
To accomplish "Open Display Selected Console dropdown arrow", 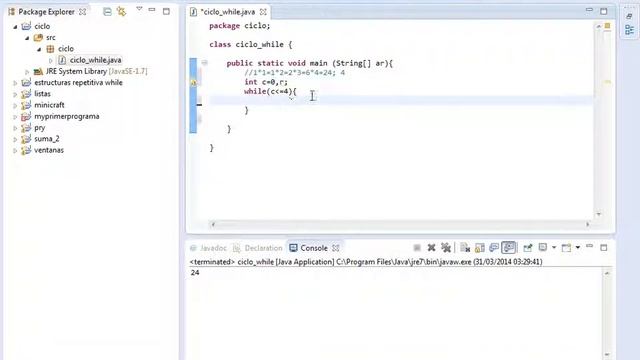I will pyautogui.click(x=554, y=248).
